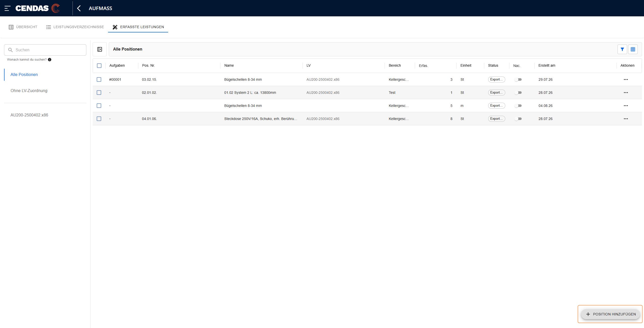The image size is (644, 328).
Task: Open actions menu for 01.02 System 2 row
Action: coord(626,93)
